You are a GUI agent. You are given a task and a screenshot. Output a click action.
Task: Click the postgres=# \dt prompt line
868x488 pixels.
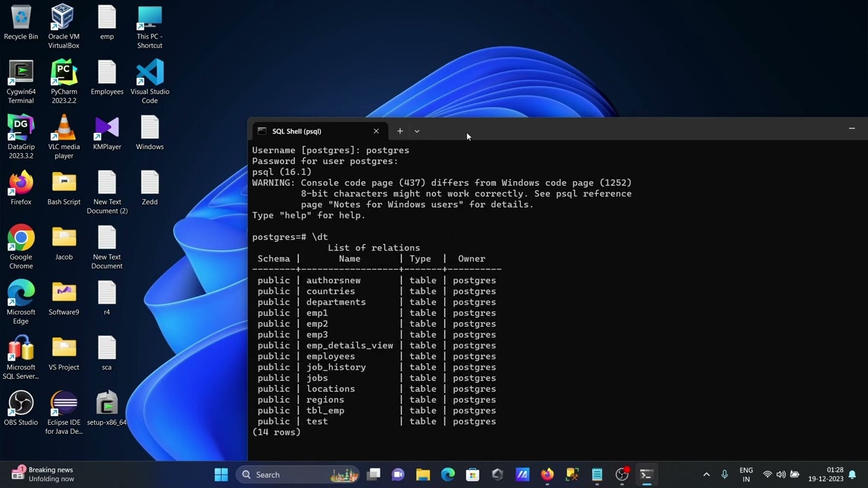[290, 237]
